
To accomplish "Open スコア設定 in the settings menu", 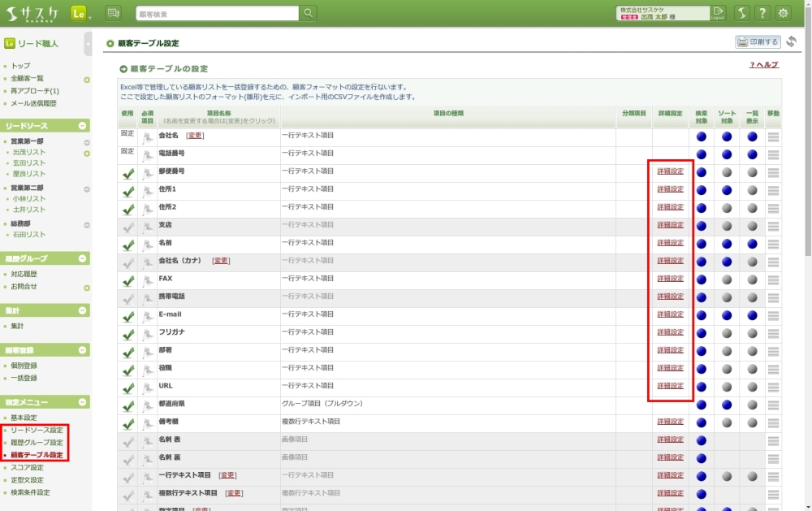I will tap(27, 467).
